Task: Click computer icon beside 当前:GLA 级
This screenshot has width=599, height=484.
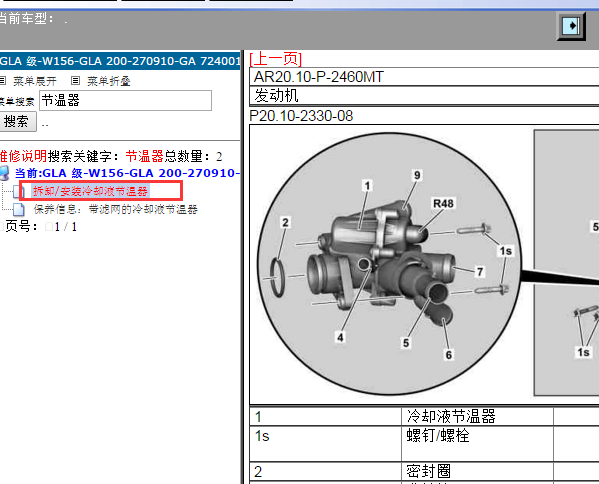Action: coord(4,173)
